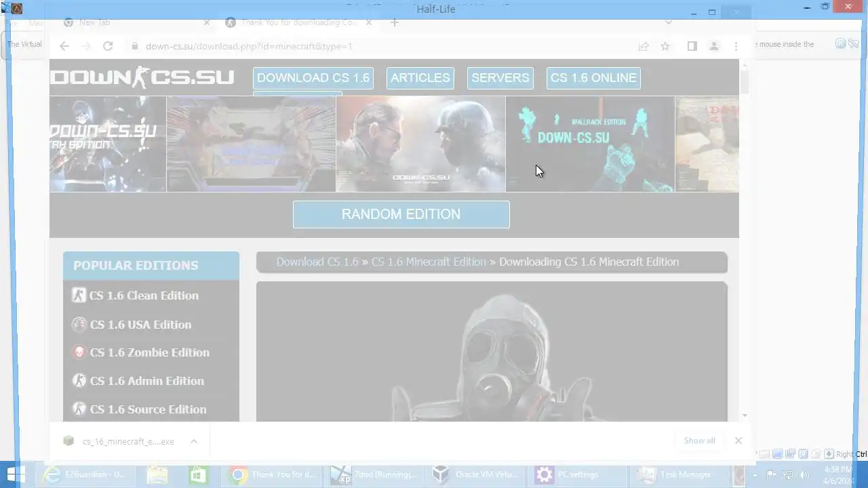Close the New Tab tab
868x488 pixels.
click(207, 22)
